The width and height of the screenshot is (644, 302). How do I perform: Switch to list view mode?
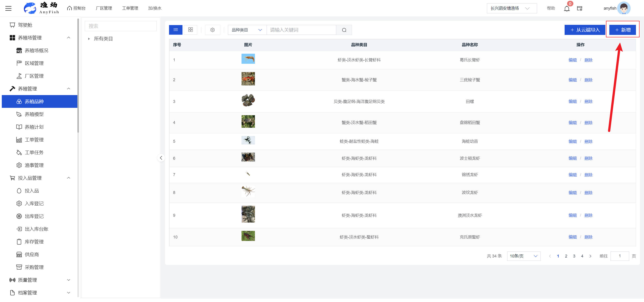pos(176,30)
